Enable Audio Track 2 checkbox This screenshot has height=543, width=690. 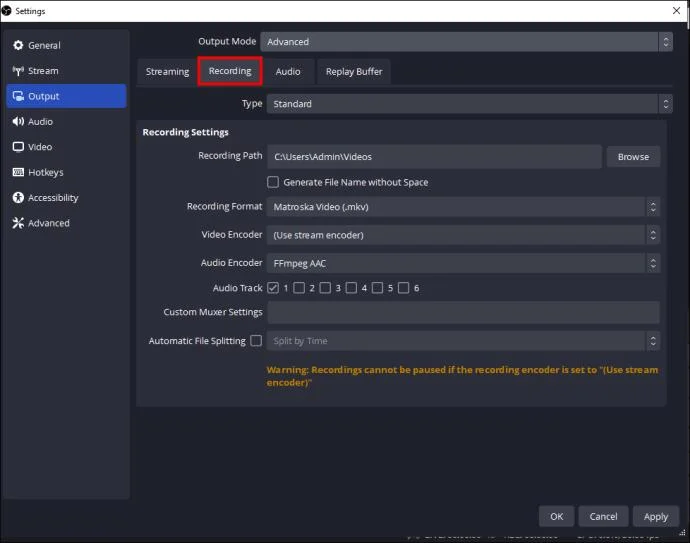click(299, 288)
